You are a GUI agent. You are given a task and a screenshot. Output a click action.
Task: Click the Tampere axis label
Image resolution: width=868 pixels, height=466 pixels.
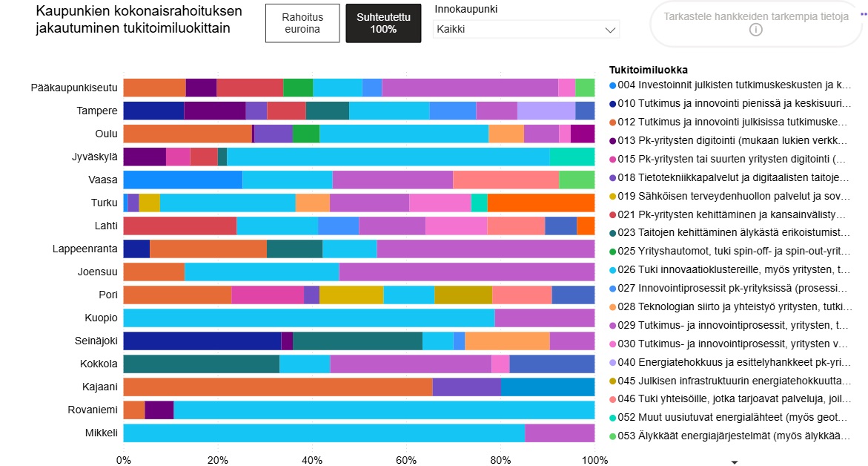97,111
